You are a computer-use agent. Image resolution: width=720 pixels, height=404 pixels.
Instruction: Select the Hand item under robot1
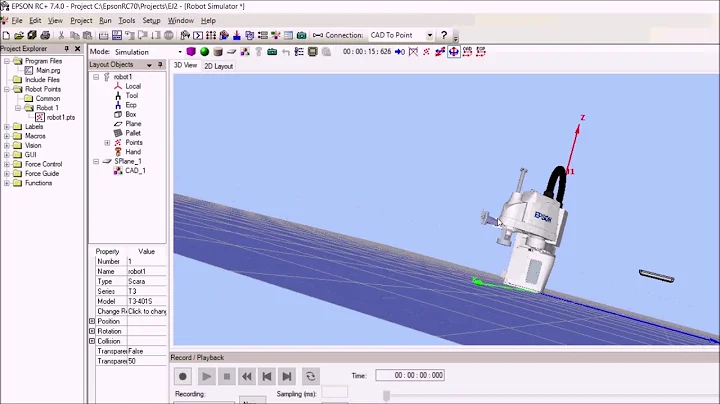point(133,152)
